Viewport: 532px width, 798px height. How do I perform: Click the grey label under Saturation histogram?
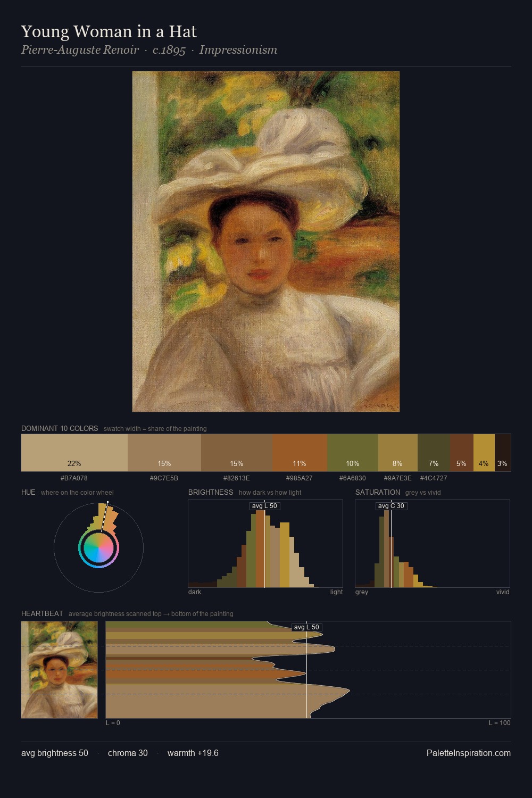coord(362,592)
